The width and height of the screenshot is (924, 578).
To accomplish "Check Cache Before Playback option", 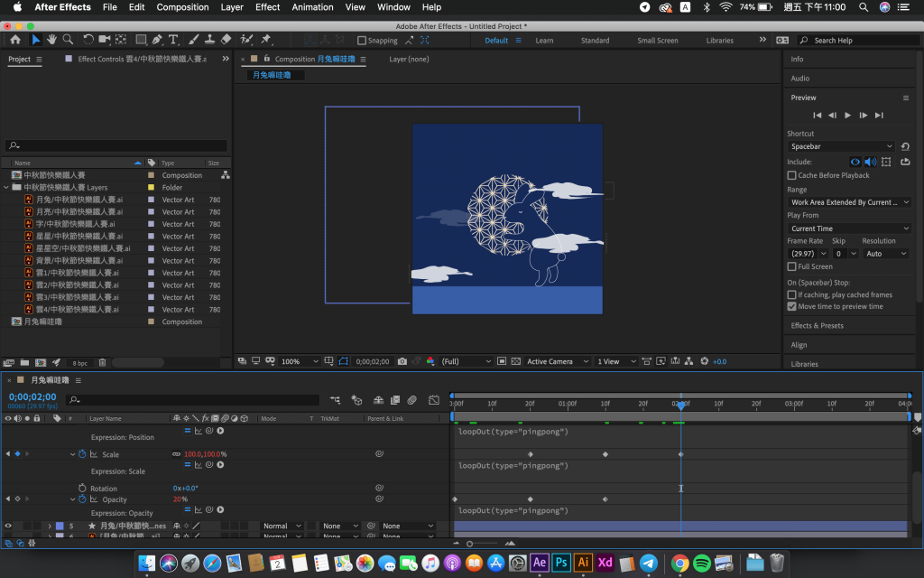I will [792, 175].
